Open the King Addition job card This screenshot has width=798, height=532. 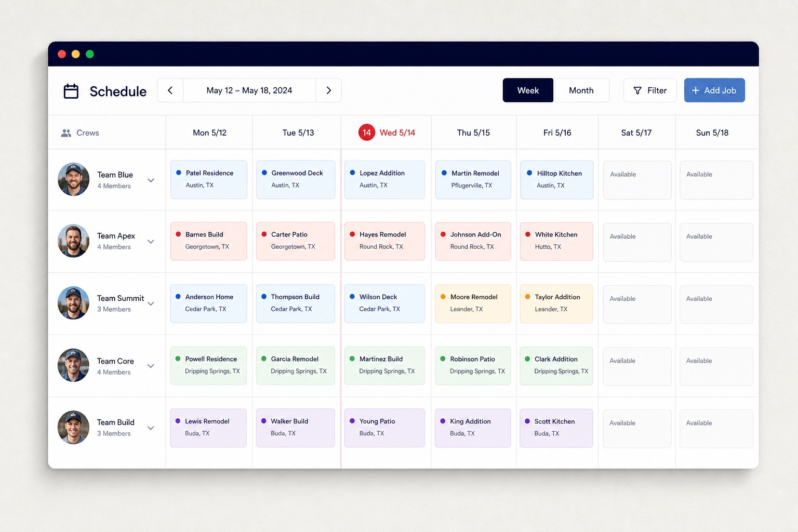click(x=473, y=428)
